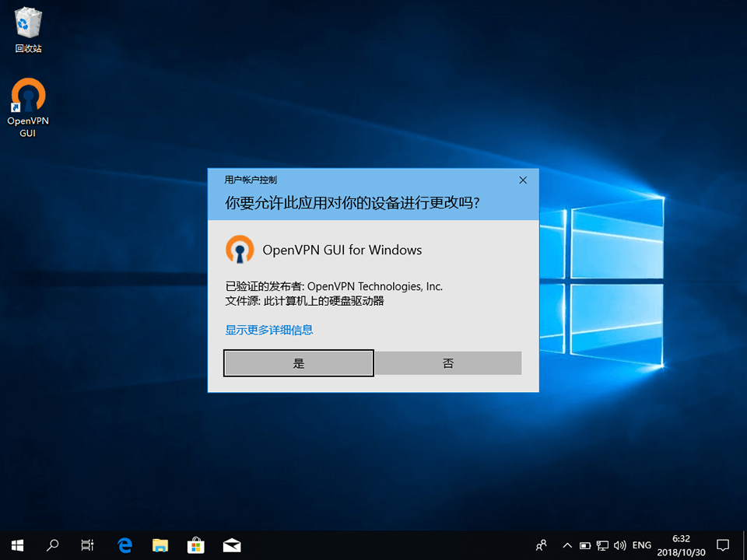Click the 是 (Yes) button in UAC dialog

click(x=298, y=363)
